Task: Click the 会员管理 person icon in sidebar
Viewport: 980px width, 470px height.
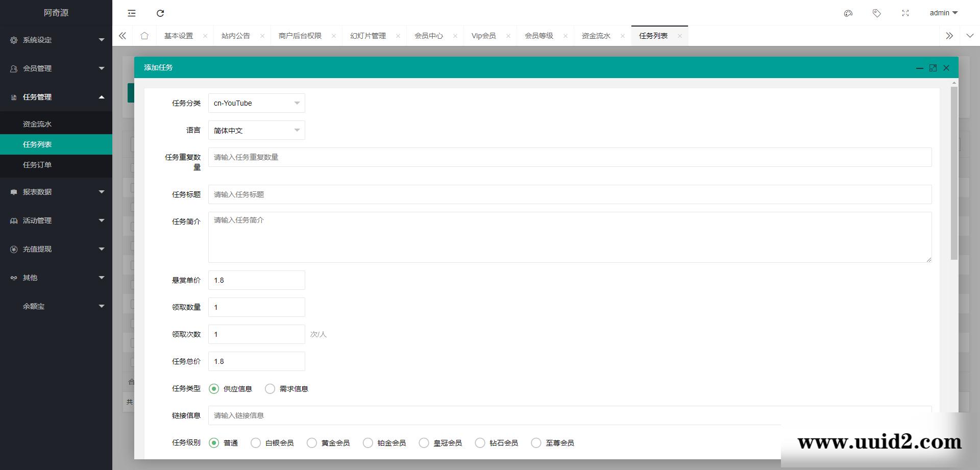Action: [11, 68]
